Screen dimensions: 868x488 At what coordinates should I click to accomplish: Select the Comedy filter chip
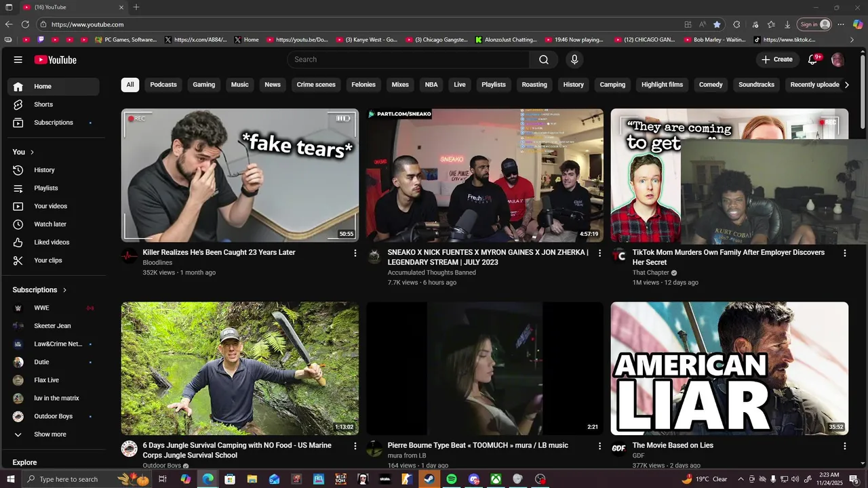[711, 85]
